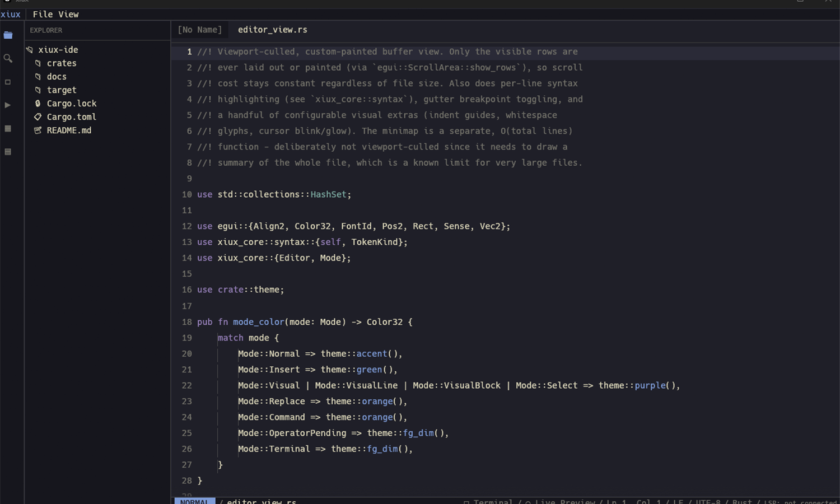Click 'Color32' return type on line 18
Image resolution: width=840 pixels, height=504 pixels.
click(384, 322)
